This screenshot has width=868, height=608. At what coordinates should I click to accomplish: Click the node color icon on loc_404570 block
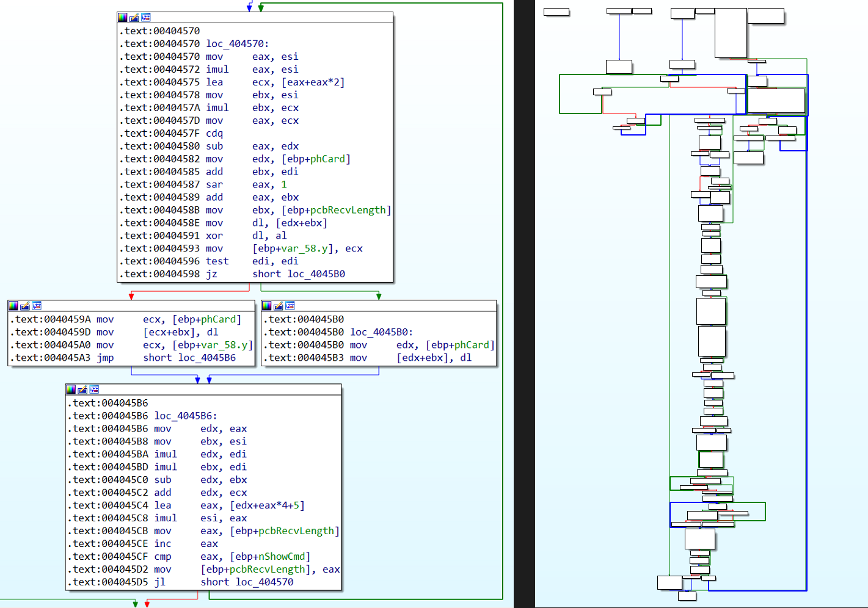point(123,18)
